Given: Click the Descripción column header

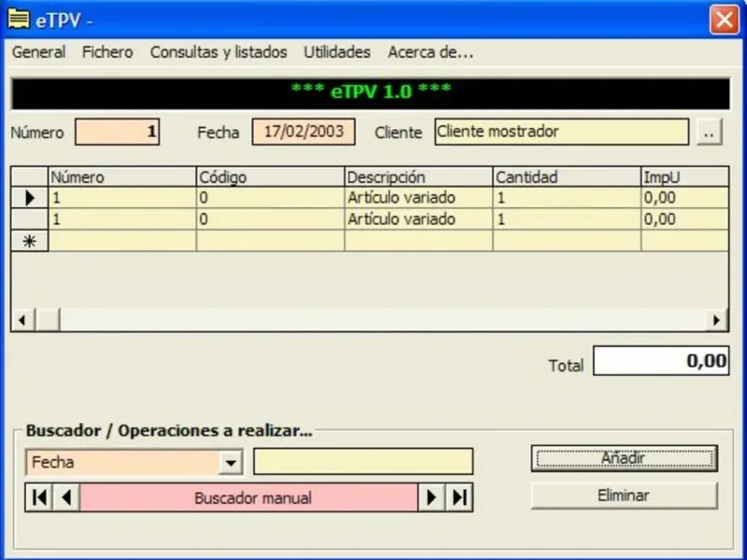Looking at the screenshot, I should [x=418, y=177].
